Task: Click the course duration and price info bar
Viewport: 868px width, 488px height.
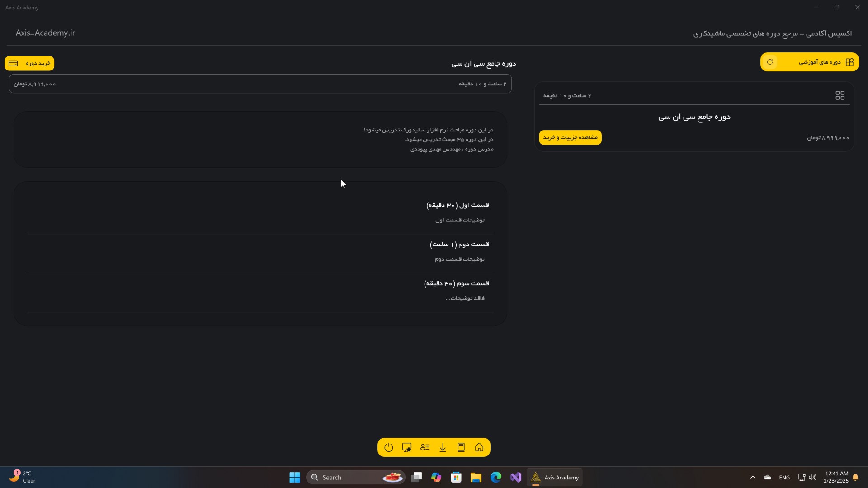Action: coord(260,84)
